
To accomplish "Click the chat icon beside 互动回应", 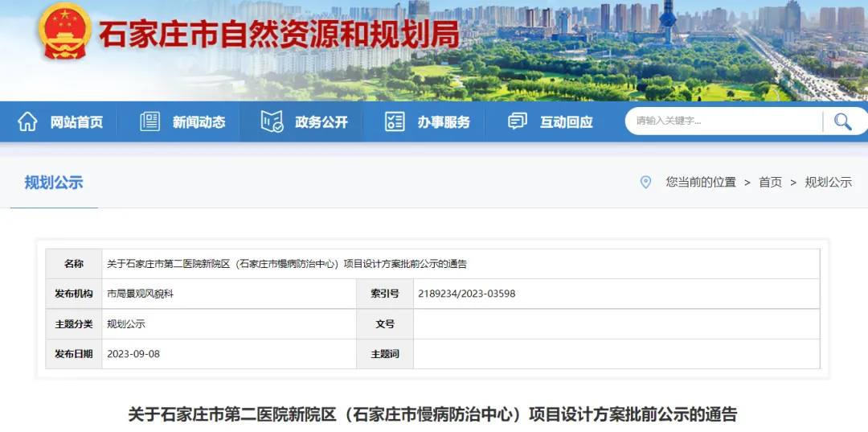I will (x=518, y=121).
